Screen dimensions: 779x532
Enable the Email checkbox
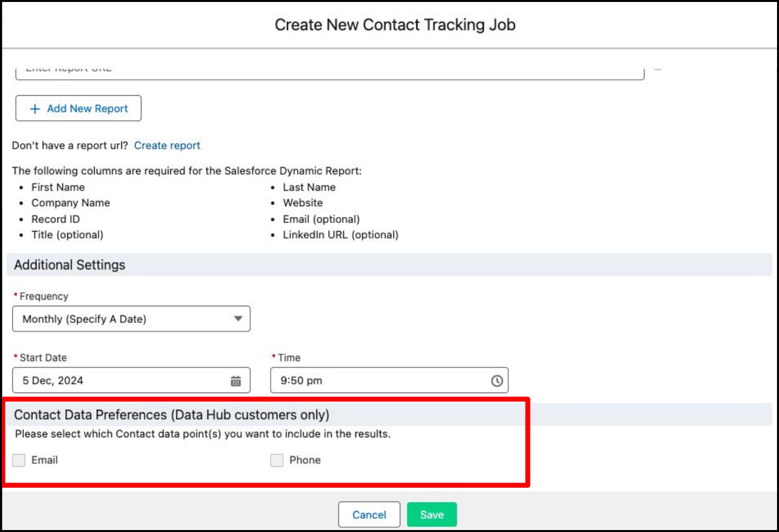[x=19, y=460]
